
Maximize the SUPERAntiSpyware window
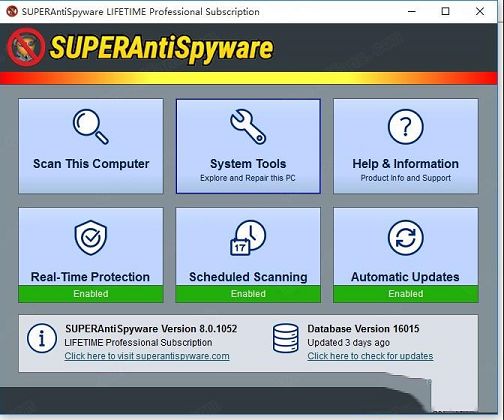point(445,11)
